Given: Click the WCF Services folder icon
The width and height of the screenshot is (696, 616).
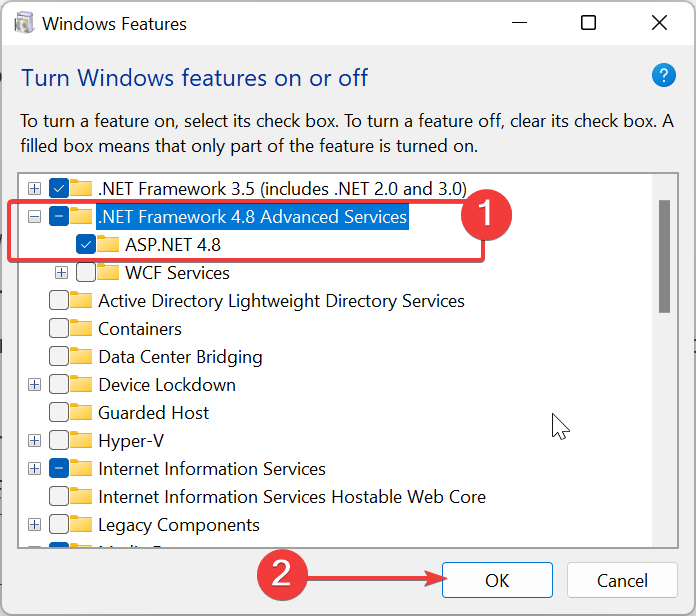Looking at the screenshot, I should (x=110, y=273).
